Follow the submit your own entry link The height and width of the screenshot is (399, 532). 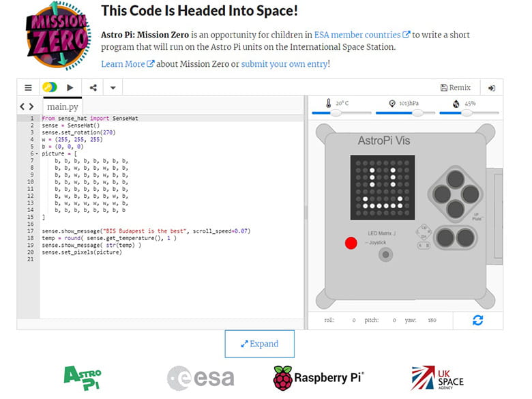pos(284,64)
